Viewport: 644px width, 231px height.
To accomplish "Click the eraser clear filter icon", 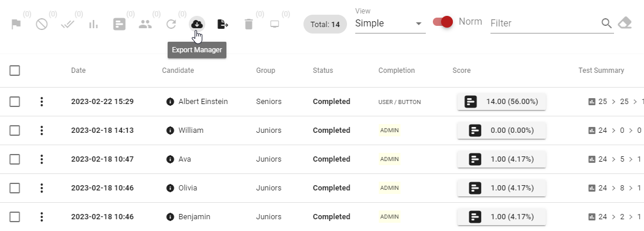I will click(x=625, y=23).
